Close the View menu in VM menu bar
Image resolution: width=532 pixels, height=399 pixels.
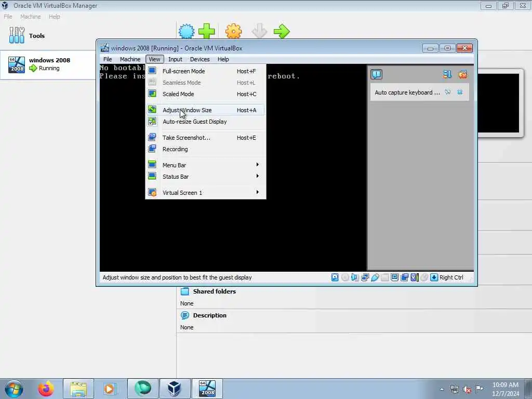[154, 59]
